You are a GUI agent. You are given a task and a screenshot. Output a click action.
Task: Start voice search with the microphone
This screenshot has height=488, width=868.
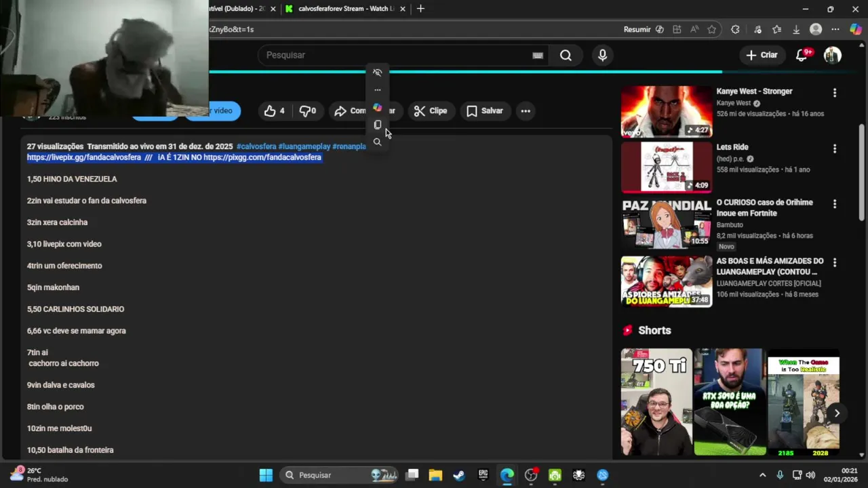tap(602, 56)
